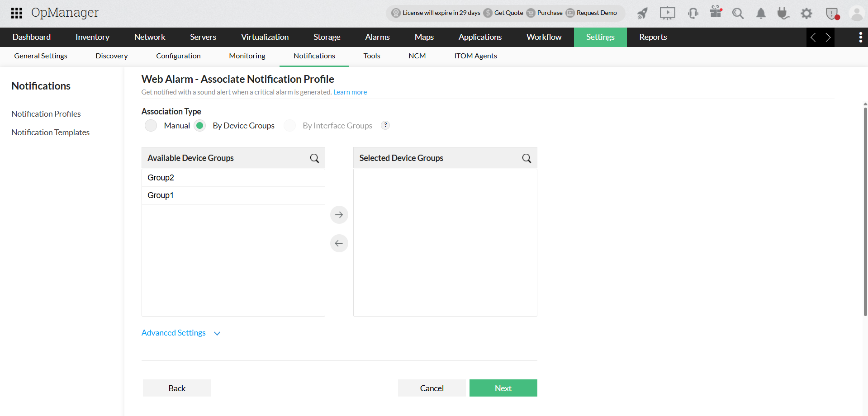Select the Manual association type
868x416 pixels.
coord(151,125)
